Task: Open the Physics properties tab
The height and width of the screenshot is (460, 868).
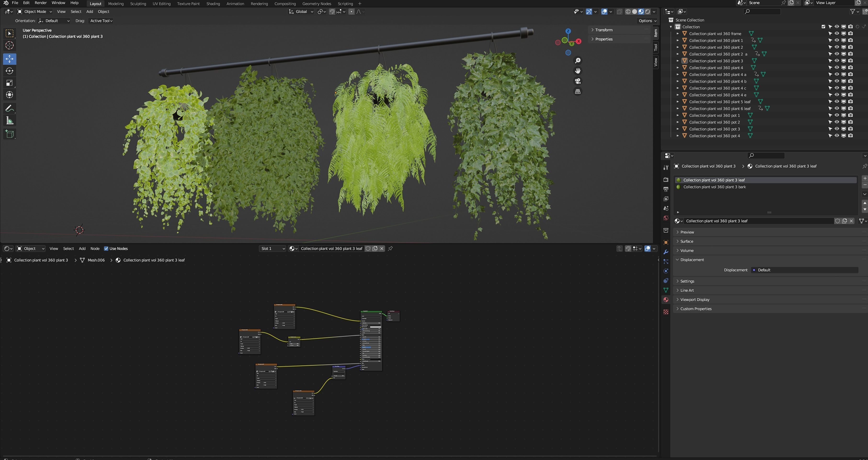Action: pos(665,271)
